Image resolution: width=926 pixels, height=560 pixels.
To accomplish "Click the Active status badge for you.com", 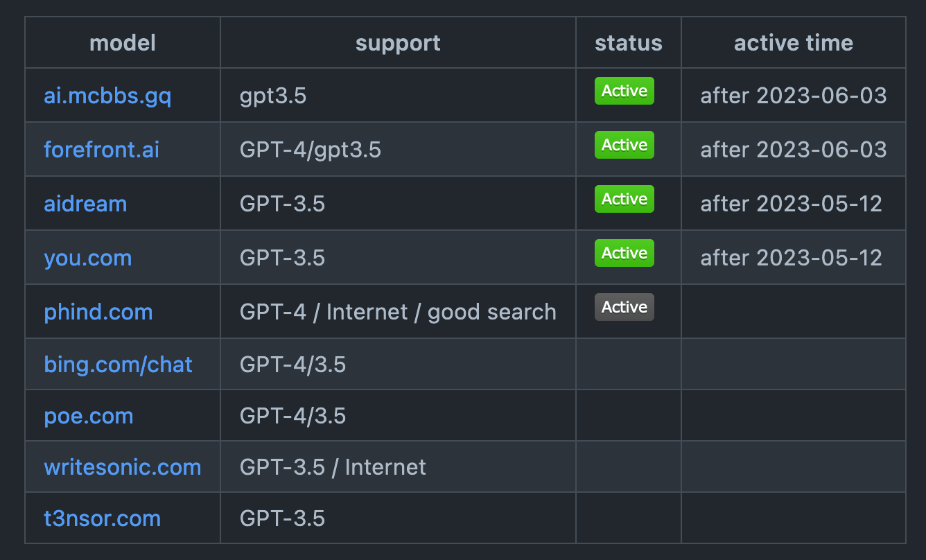I will click(x=624, y=253).
